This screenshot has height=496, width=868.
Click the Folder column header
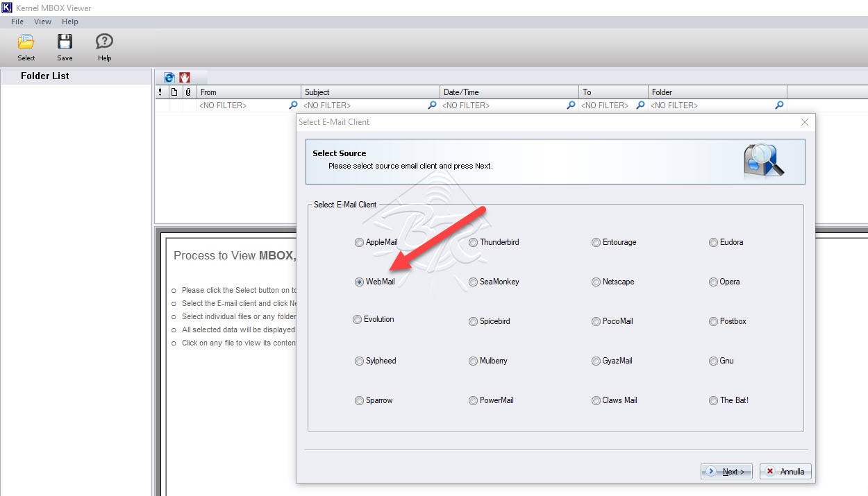pos(717,92)
